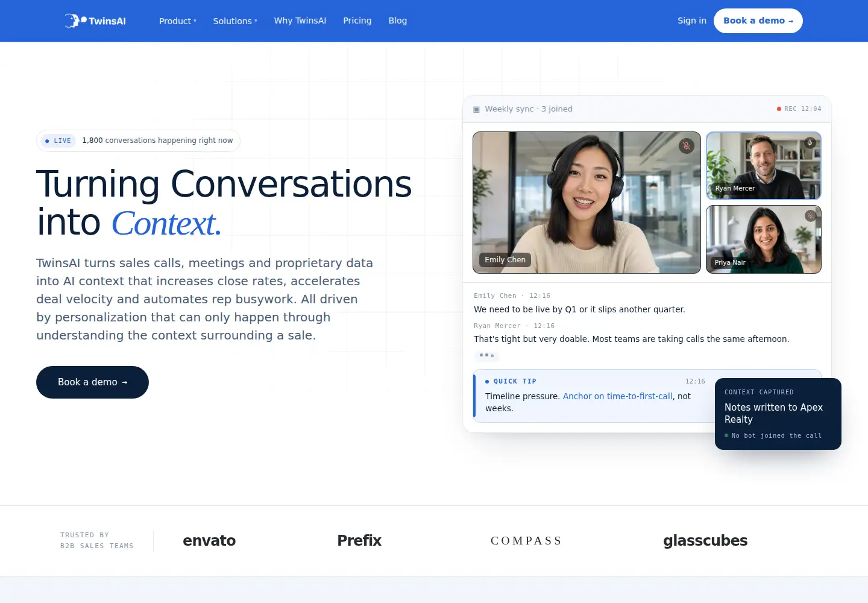Click the Emily Chen name label on video
868x603 pixels.
[x=505, y=260]
